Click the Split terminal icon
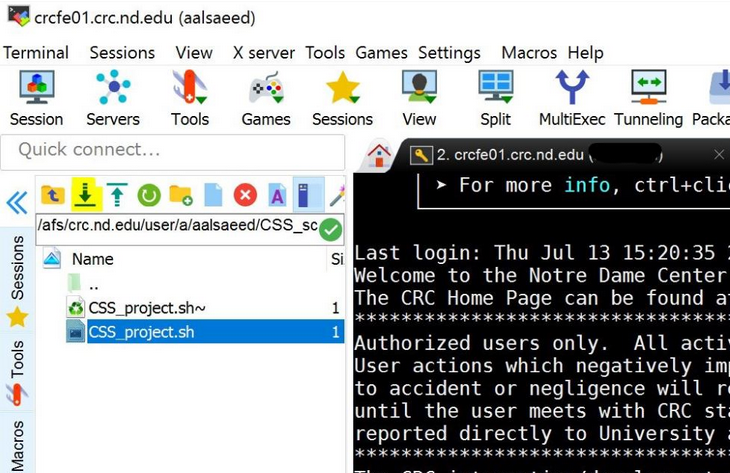This screenshot has width=730, height=473. pyautogui.click(x=496, y=99)
